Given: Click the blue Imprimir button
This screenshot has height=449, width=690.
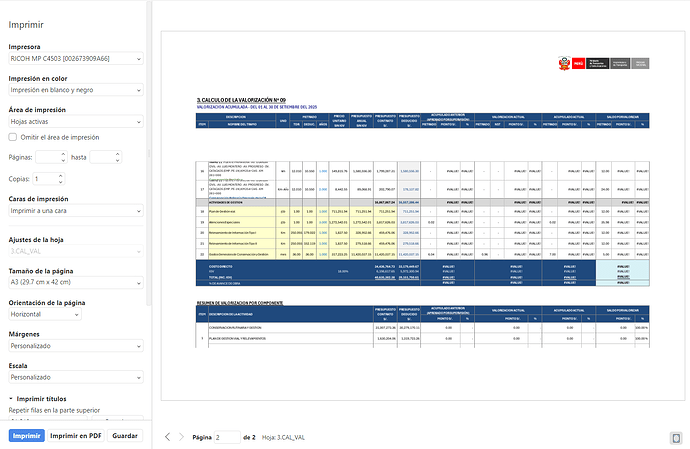Looking at the screenshot, I should pyautogui.click(x=26, y=436).
